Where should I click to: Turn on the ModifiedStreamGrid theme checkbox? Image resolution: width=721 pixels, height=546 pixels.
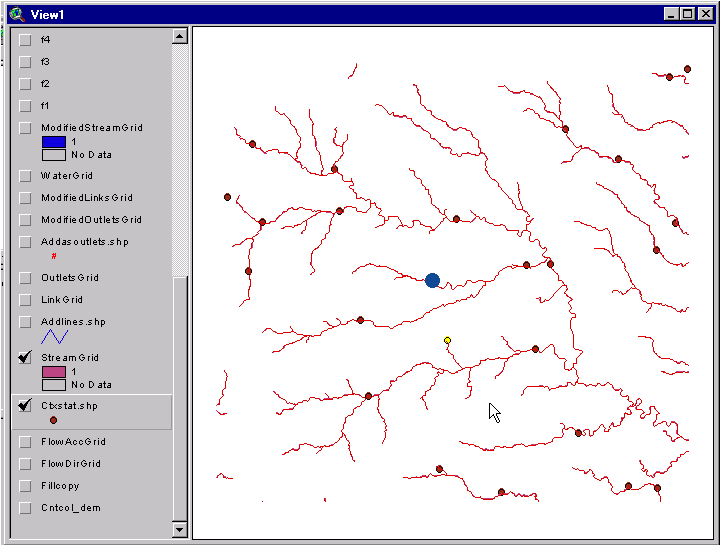tap(26, 128)
